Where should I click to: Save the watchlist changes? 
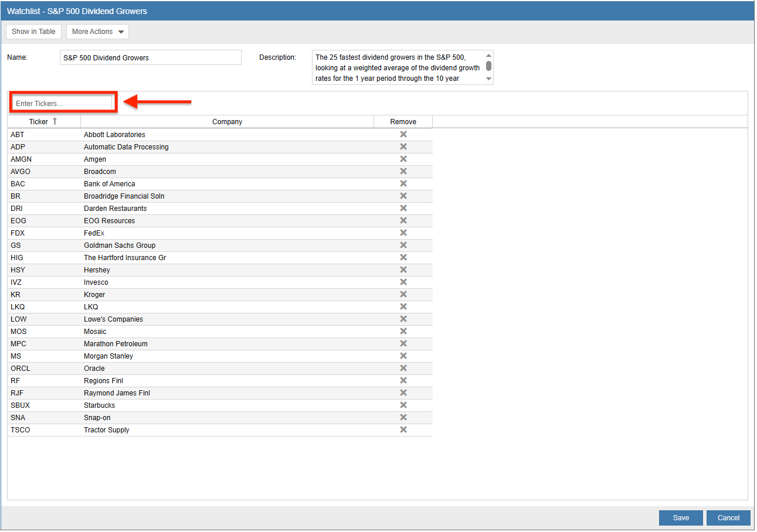click(x=681, y=518)
